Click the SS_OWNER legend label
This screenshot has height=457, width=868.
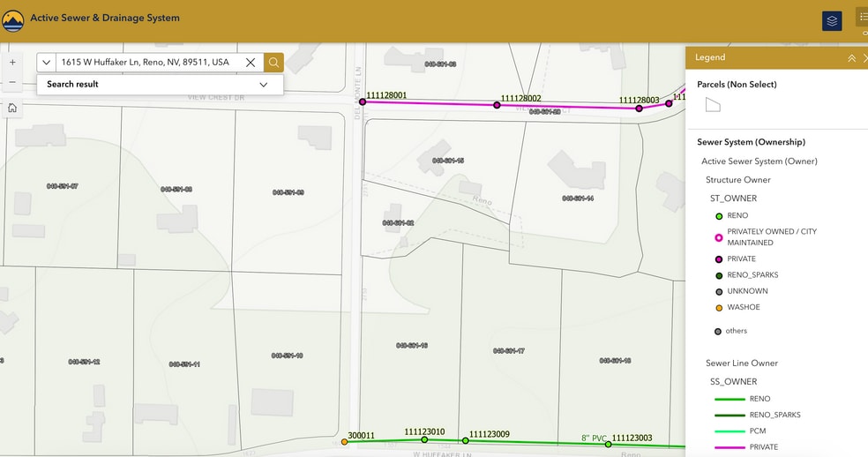[x=733, y=382]
